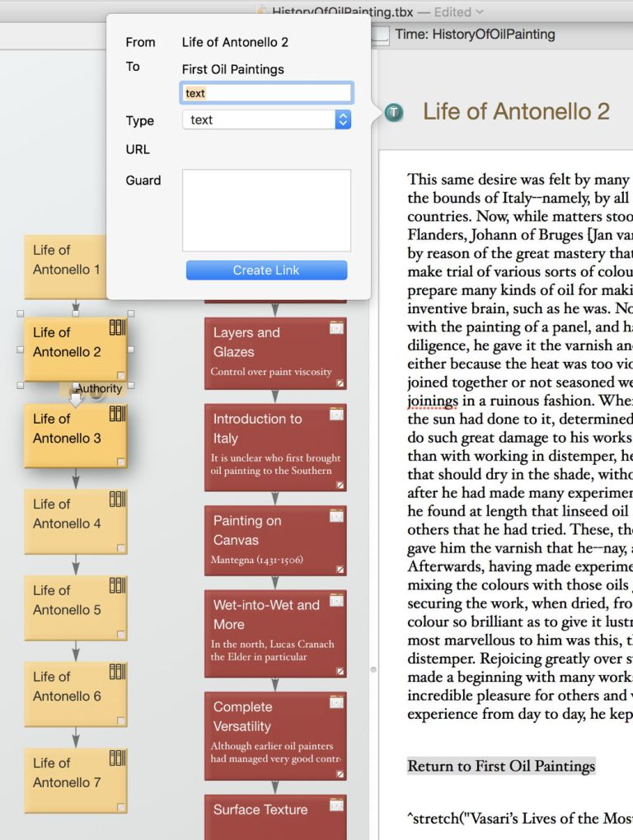The image size is (633, 840).
Task: Click badge icon on Complete Versatility note
Action: [x=336, y=702]
